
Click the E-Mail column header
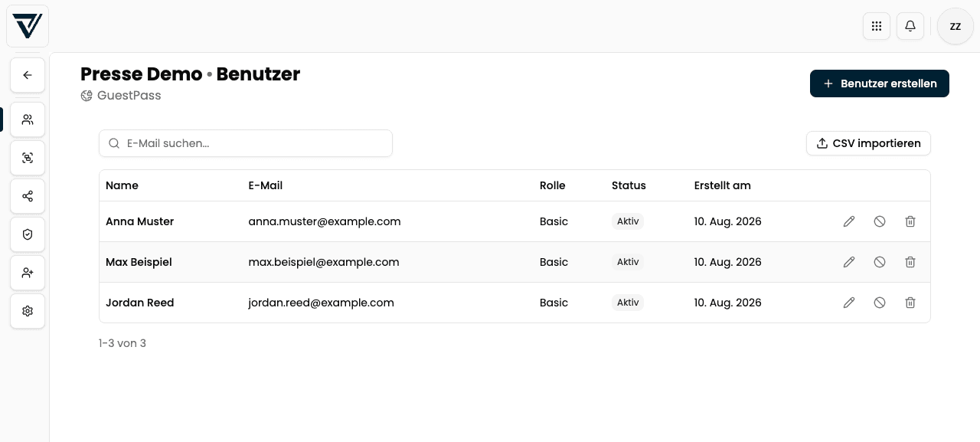(x=266, y=185)
